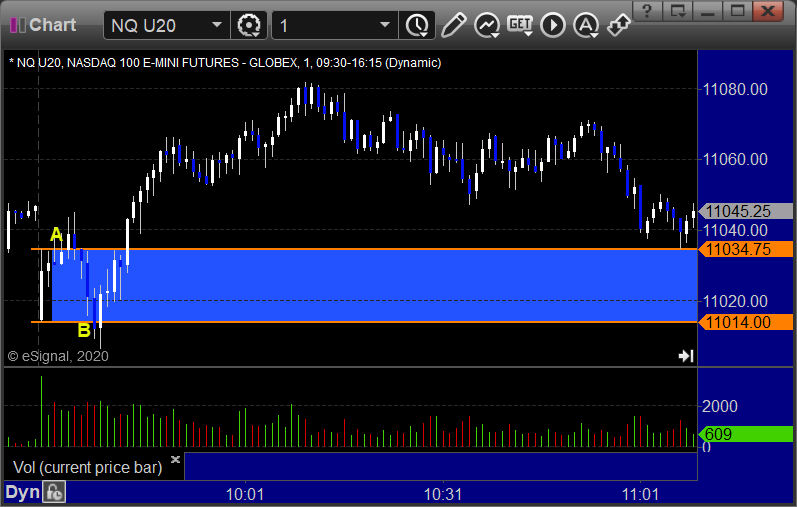The image size is (797, 507).
Task: Expand the interval 1 dropdown
Action: [385, 25]
